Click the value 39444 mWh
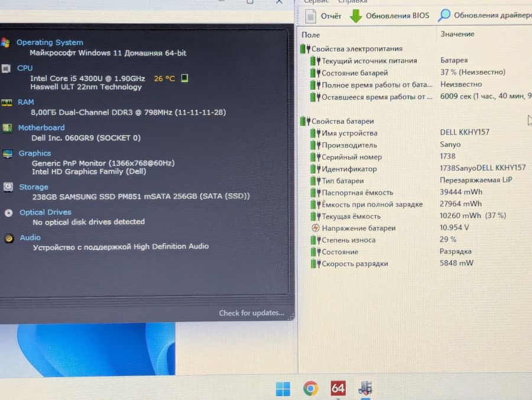The height and width of the screenshot is (400, 532). click(460, 191)
